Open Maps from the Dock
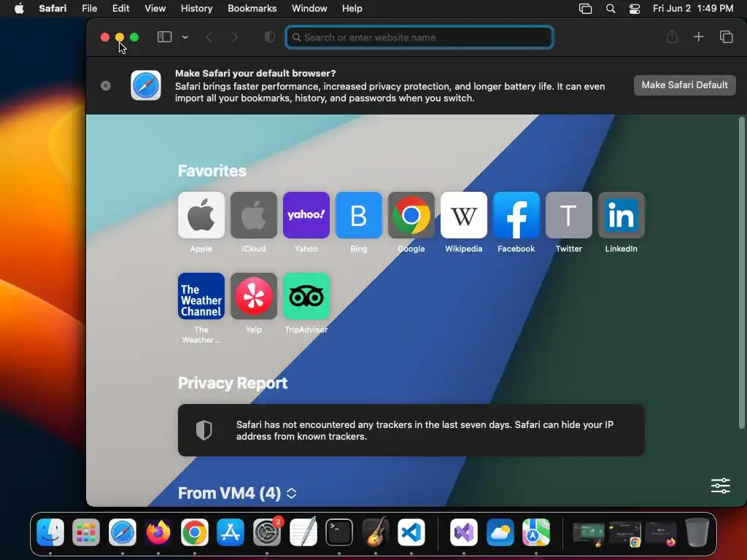Viewport: 747px width, 560px height. pyautogui.click(x=536, y=532)
